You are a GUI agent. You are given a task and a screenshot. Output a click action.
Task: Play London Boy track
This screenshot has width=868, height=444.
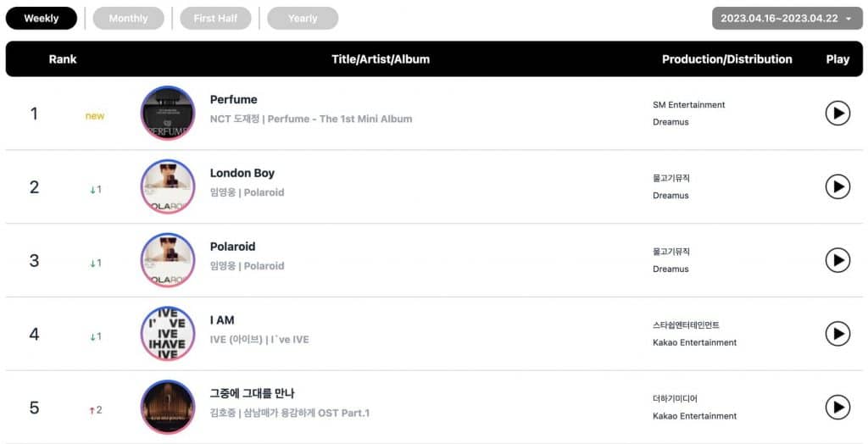coord(837,186)
